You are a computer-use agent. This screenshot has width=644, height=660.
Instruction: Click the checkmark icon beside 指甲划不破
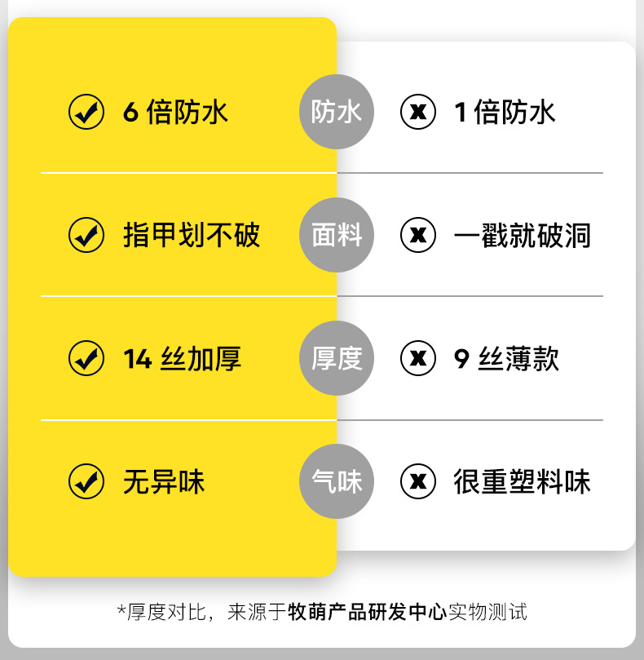coord(86,235)
